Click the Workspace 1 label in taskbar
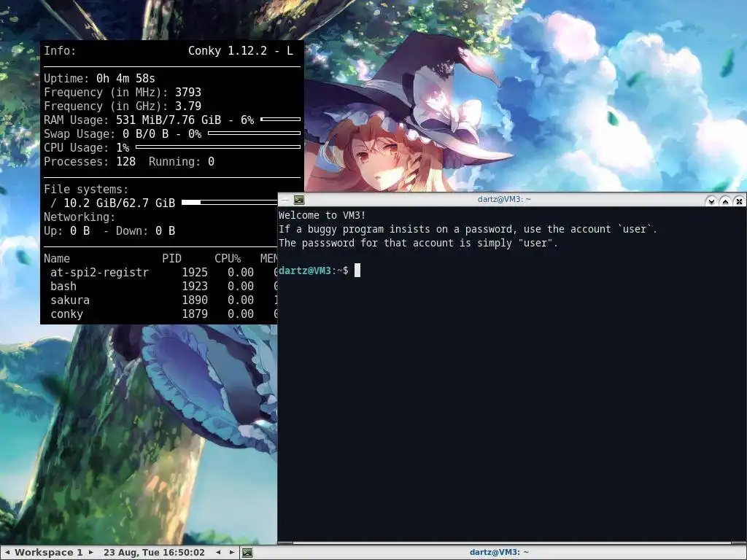This screenshot has height=560, width=747. click(x=49, y=553)
